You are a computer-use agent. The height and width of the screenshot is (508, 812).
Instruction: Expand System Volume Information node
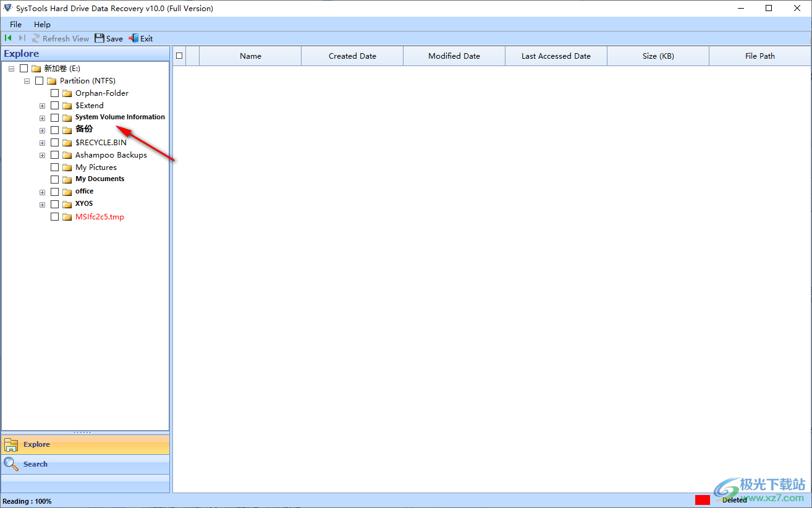pos(42,118)
